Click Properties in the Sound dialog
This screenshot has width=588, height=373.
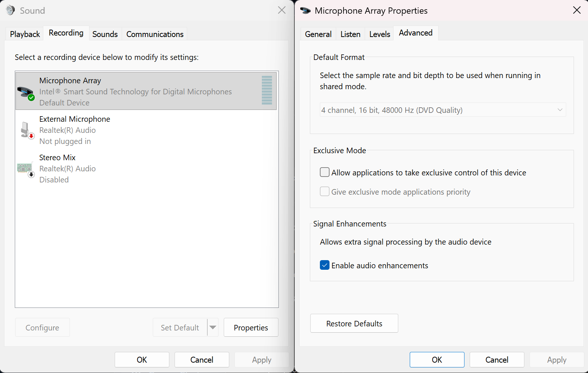[x=251, y=327]
